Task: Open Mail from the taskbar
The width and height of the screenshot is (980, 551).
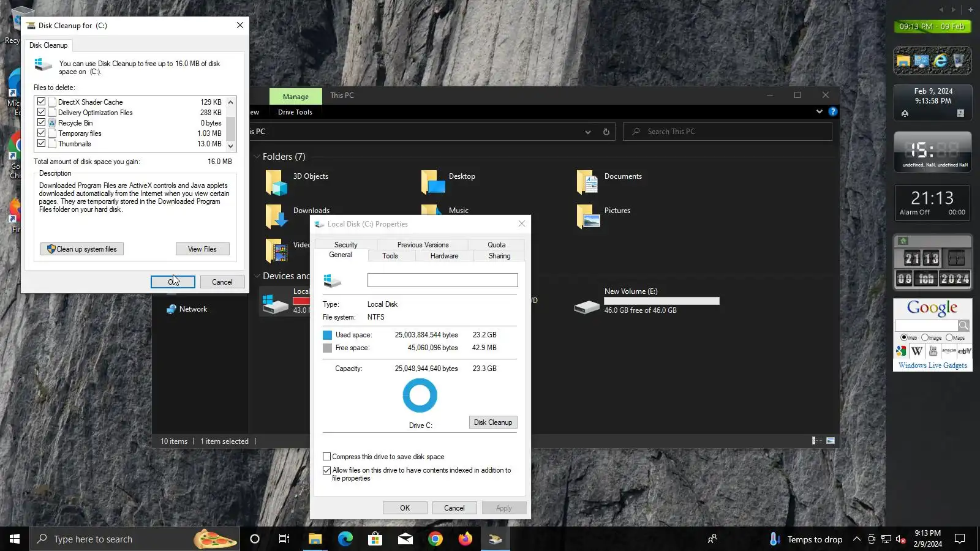Action: click(405, 539)
